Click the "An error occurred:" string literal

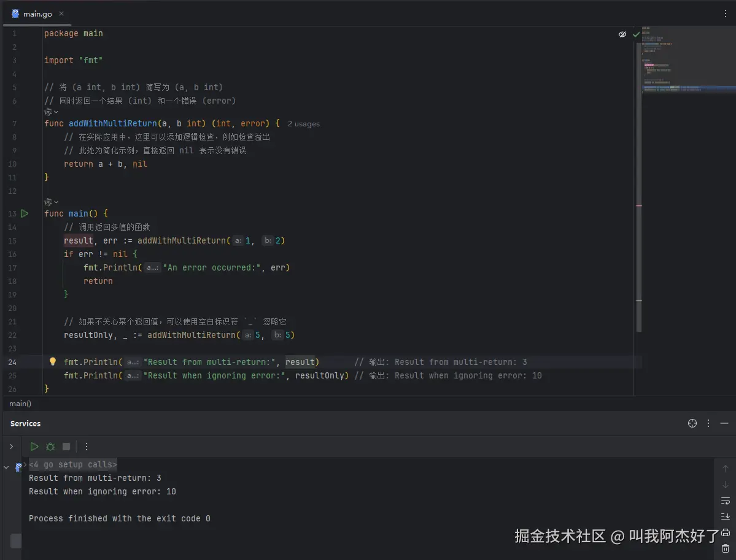(x=212, y=267)
